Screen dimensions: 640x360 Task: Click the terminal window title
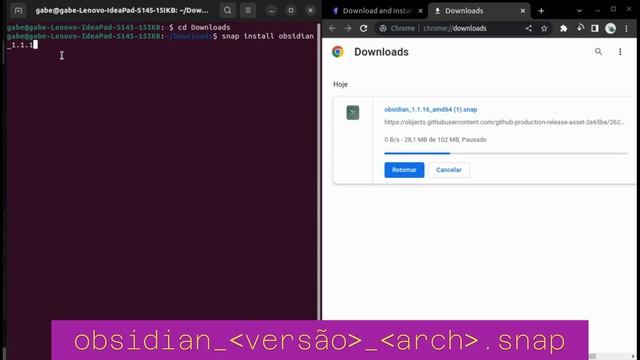coord(122,11)
